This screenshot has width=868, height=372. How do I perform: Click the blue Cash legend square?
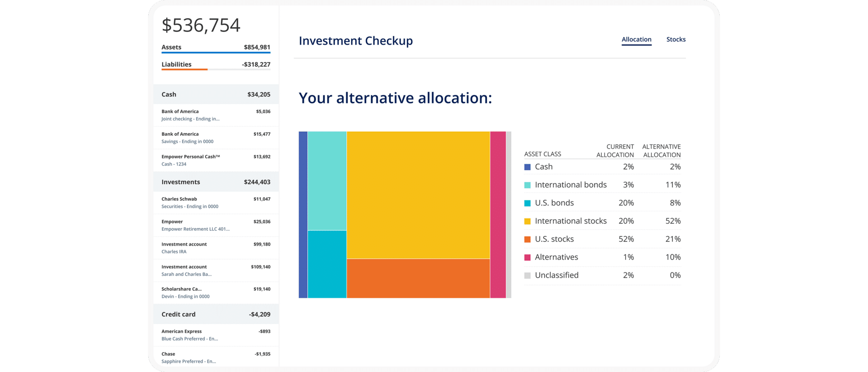pos(527,167)
